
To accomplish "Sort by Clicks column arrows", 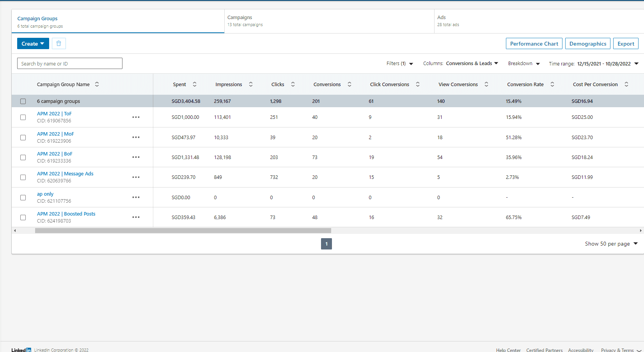I will 293,84.
